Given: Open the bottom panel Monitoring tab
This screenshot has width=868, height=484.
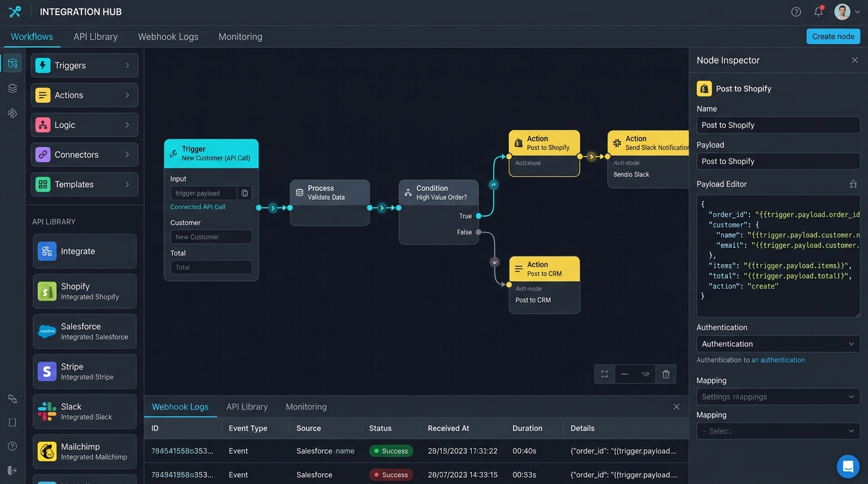Looking at the screenshot, I should pos(306,407).
